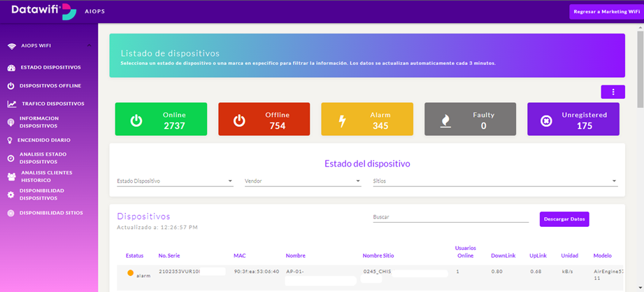644x292 pixels.
Task: Sort by Modelo column header
Action: click(603, 256)
